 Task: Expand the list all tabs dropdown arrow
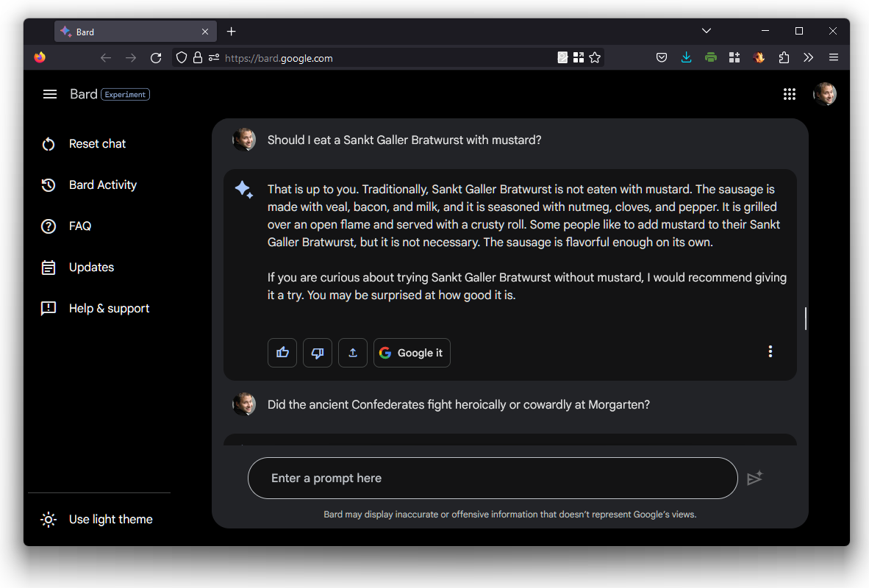pyautogui.click(x=706, y=31)
